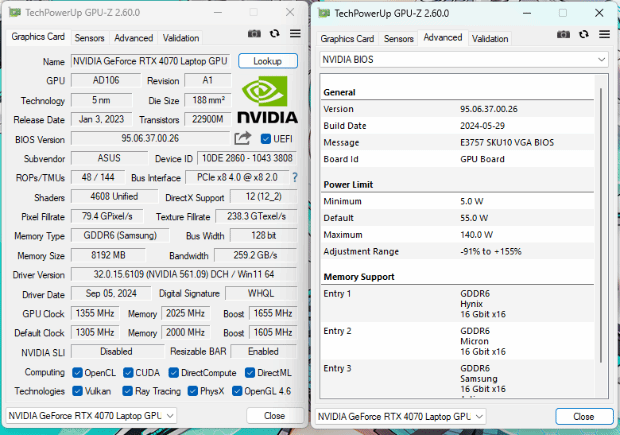
Task: Click GPU-Z app icon in left title bar
Action: coord(15,12)
